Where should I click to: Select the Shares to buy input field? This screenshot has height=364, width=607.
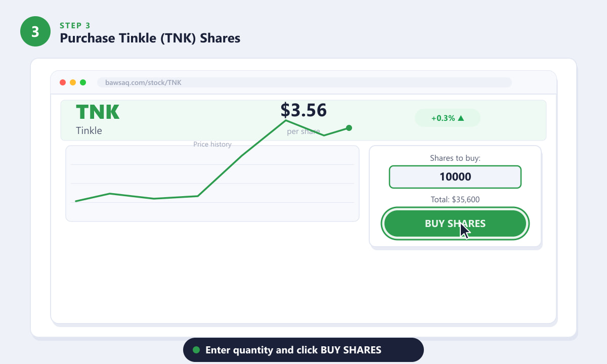(x=455, y=177)
